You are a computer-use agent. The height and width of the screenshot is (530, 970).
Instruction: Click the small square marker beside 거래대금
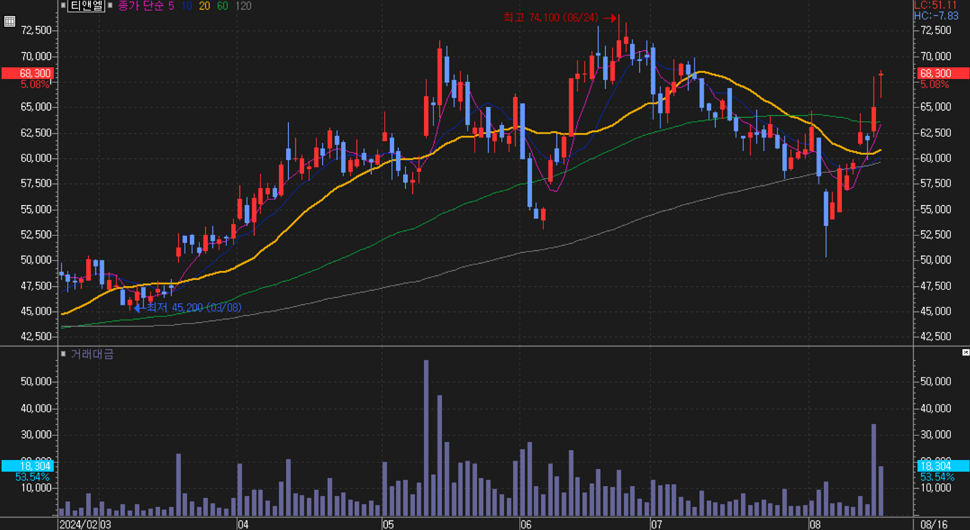pyautogui.click(x=64, y=354)
